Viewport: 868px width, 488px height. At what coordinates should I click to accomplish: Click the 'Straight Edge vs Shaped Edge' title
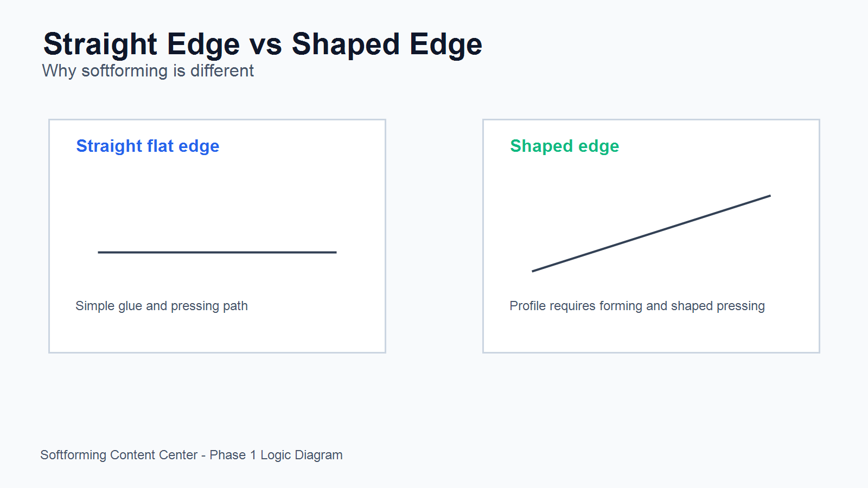[263, 44]
